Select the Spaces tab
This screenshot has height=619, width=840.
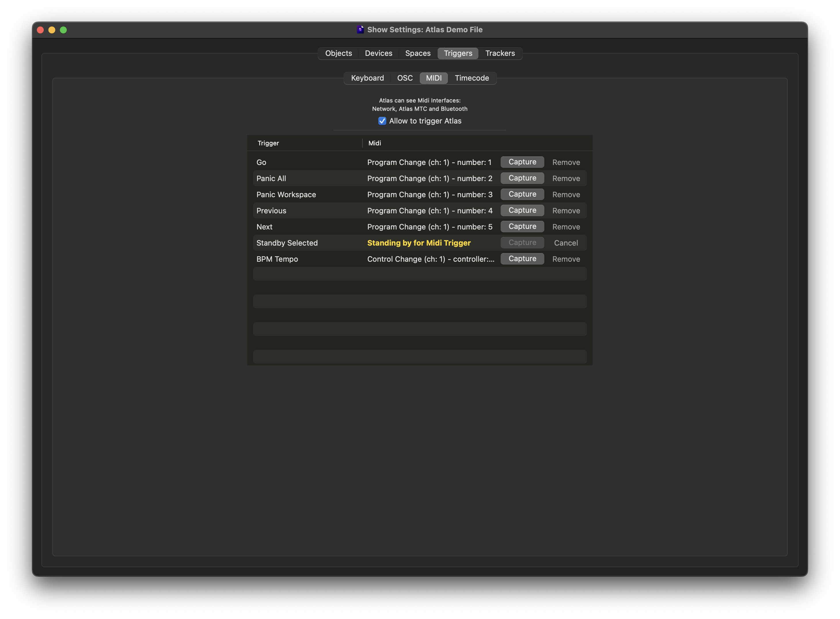coord(418,53)
